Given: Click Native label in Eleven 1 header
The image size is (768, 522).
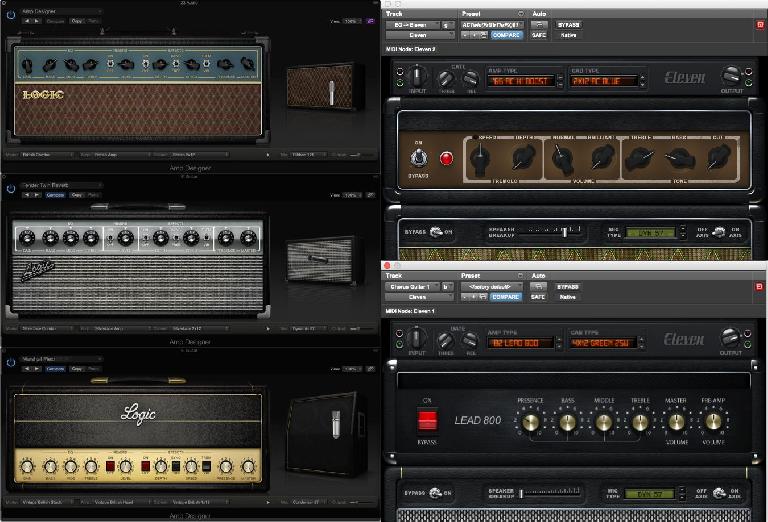Looking at the screenshot, I should point(568,297).
